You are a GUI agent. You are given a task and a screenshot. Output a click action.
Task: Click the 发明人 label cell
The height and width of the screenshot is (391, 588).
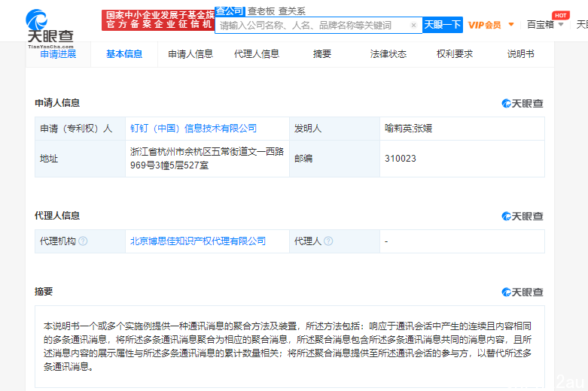[334, 129]
